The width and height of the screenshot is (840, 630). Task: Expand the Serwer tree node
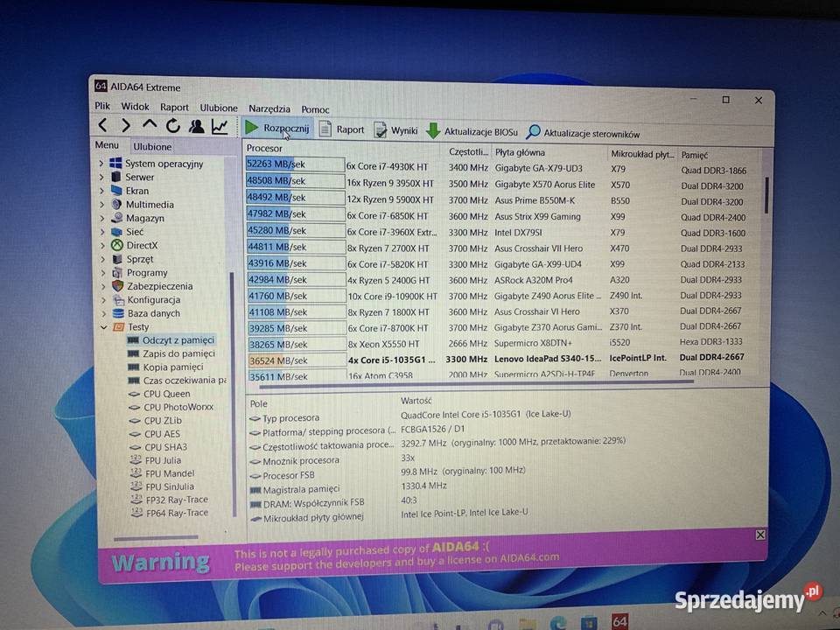click(101, 177)
